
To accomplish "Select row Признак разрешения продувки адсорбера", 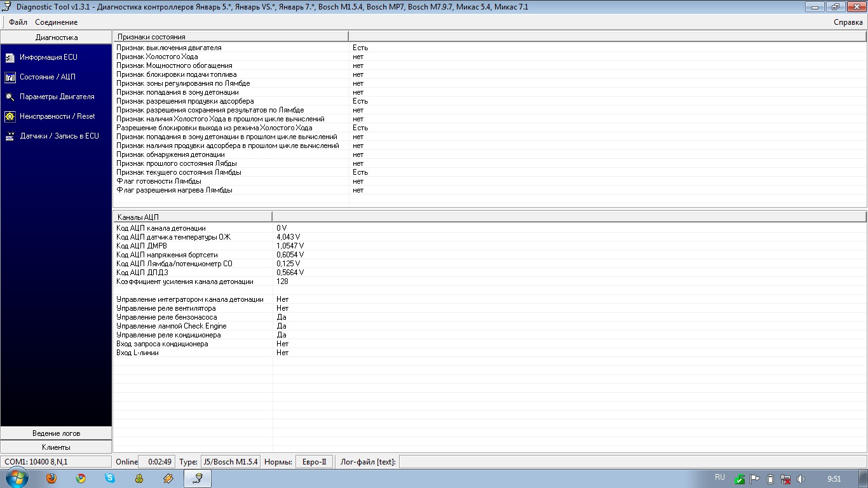I will 490,101.
